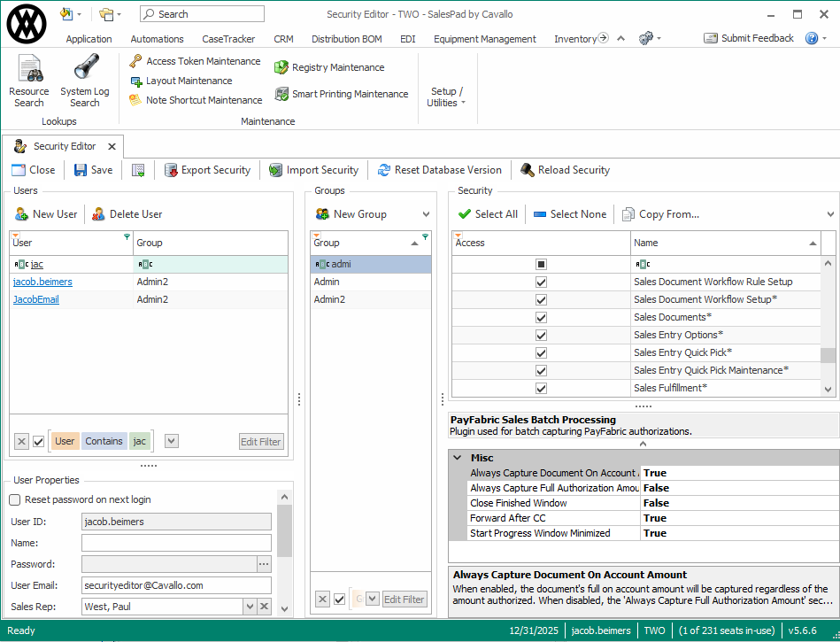Uncheck the Sales Documents* access checkbox
The height and width of the screenshot is (642, 840).
[541, 317]
